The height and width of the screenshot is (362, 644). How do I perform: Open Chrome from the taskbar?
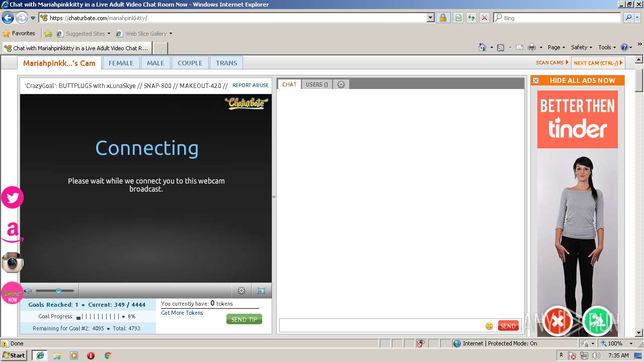tap(108, 355)
